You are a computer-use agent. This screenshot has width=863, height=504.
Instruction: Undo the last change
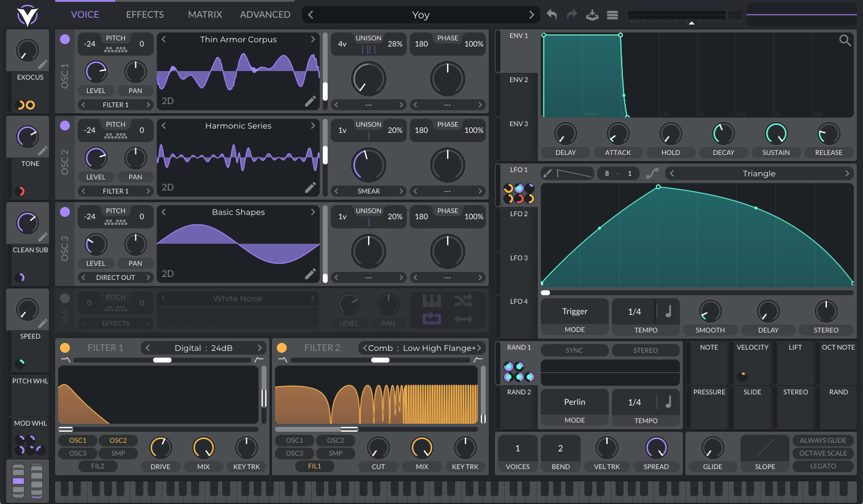552,15
